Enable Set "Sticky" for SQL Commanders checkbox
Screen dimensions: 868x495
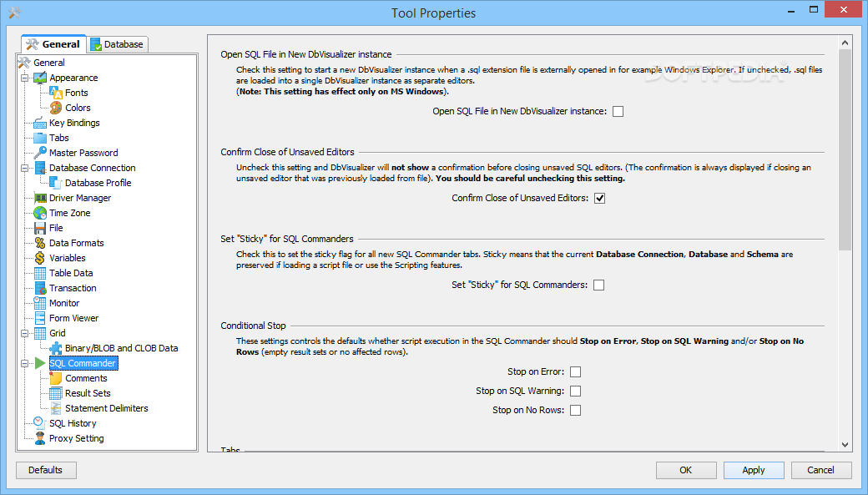tap(598, 285)
